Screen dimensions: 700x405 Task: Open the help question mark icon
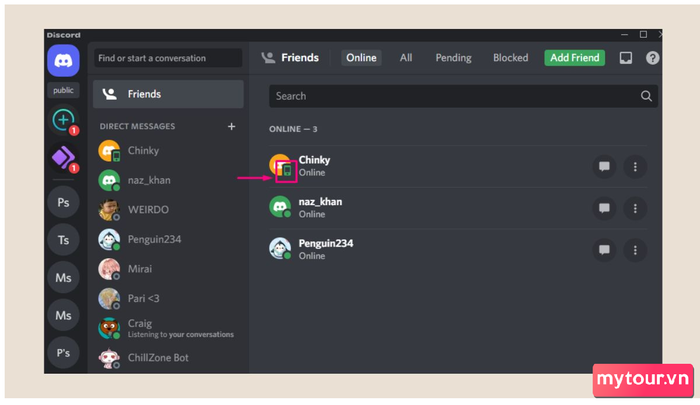click(652, 58)
